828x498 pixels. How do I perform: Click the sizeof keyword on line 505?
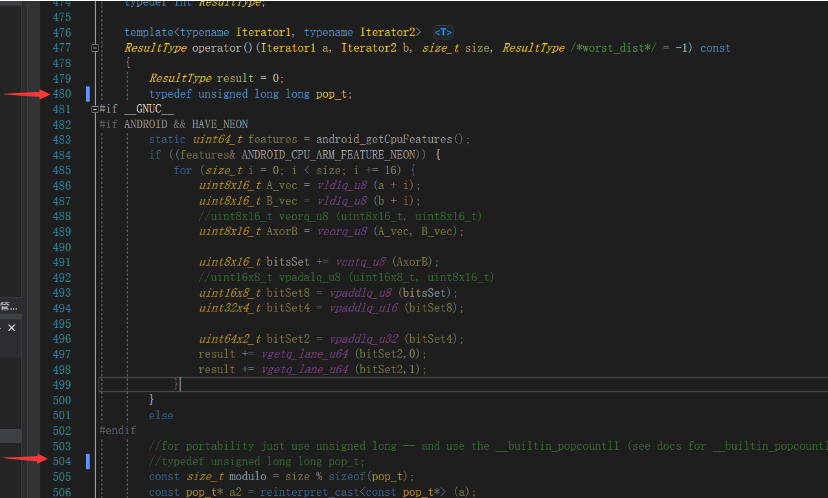coord(347,477)
